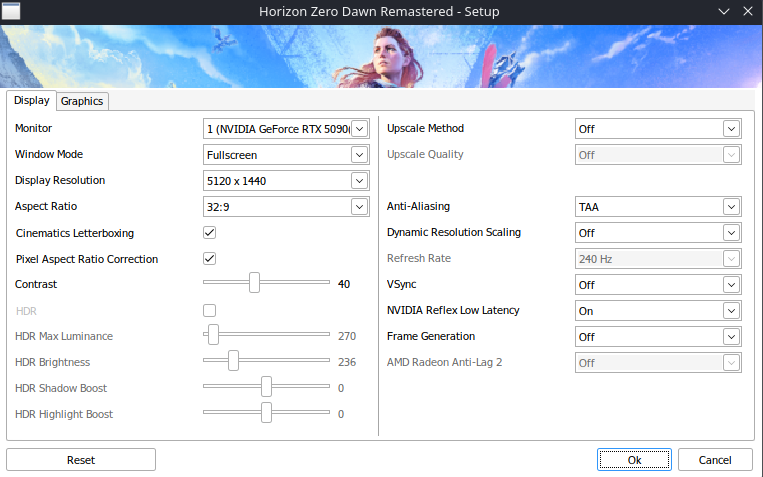Click the HDR Max Luminance value 270

(347, 336)
